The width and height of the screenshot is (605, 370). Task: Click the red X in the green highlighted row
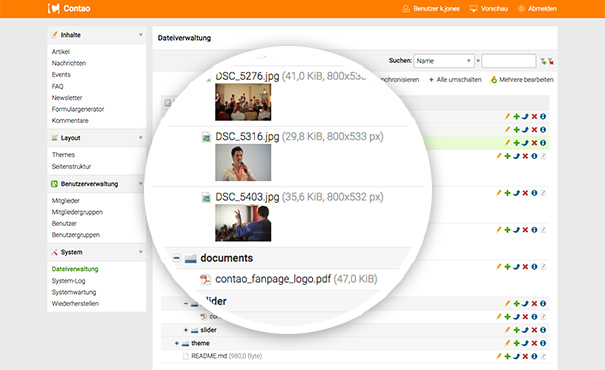coord(534,143)
